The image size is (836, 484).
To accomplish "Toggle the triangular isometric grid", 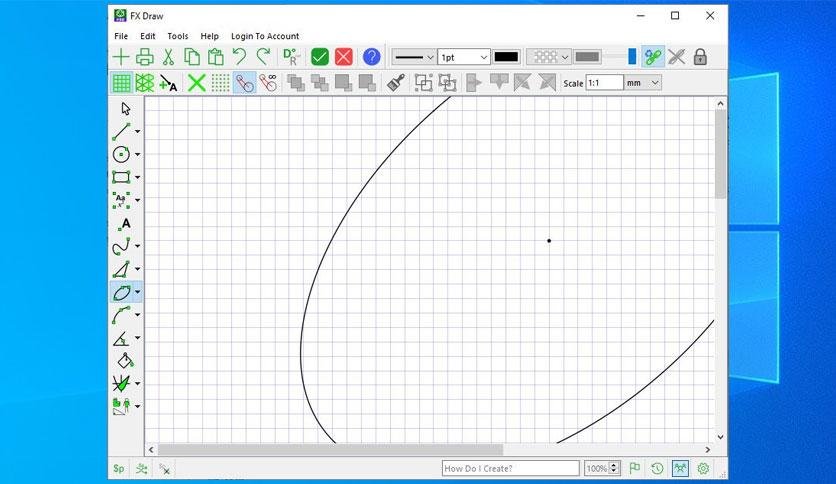I will coord(145,83).
